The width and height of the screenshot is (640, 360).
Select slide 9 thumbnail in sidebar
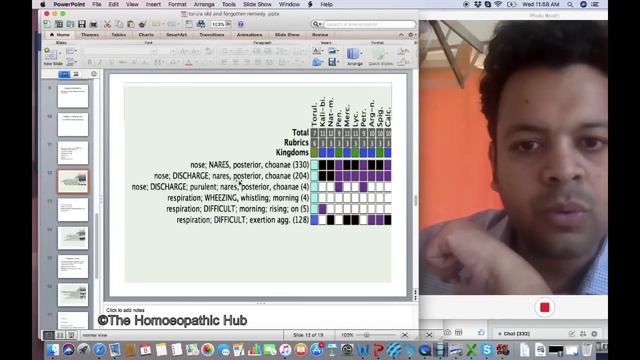click(73, 96)
